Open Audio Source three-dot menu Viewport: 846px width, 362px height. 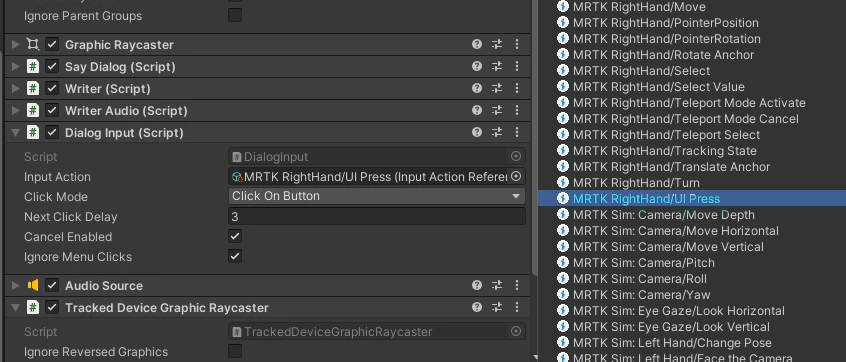tap(517, 285)
